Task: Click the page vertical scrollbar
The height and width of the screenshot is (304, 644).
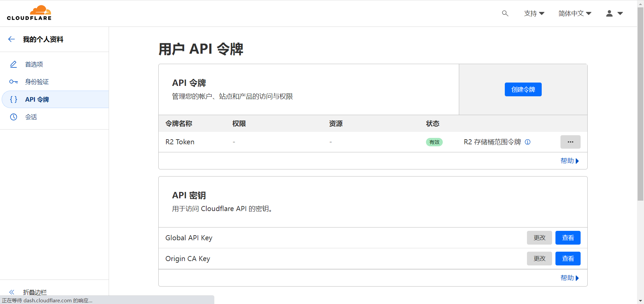Action: pyautogui.click(x=640, y=101)
